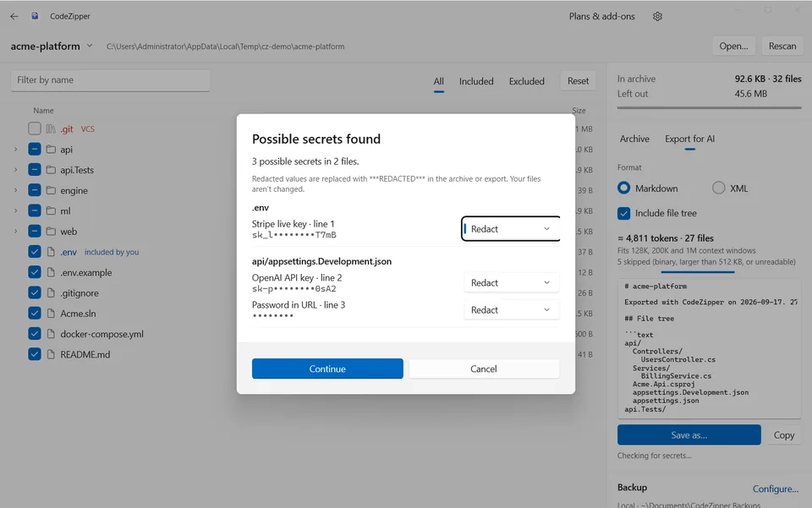Screen dimensions: 812x508
Task: Click the Rescan button
Action: (782, 46)
